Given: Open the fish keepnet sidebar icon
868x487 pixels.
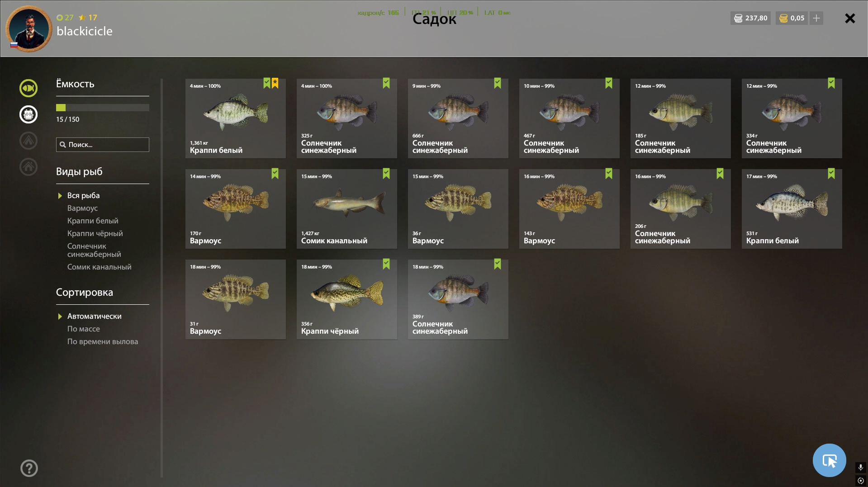Looking at the screenshot, I should pyautogui.click(x=28, y=88).
